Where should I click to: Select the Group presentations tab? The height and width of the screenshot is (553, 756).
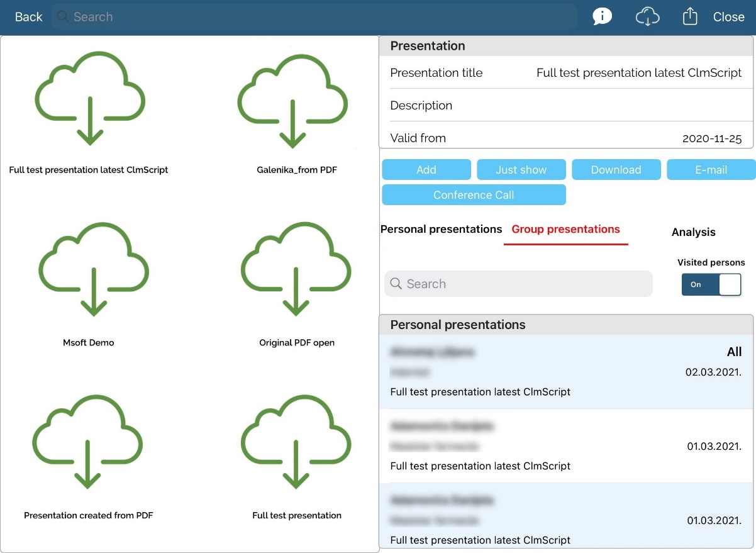click(565, 230)
